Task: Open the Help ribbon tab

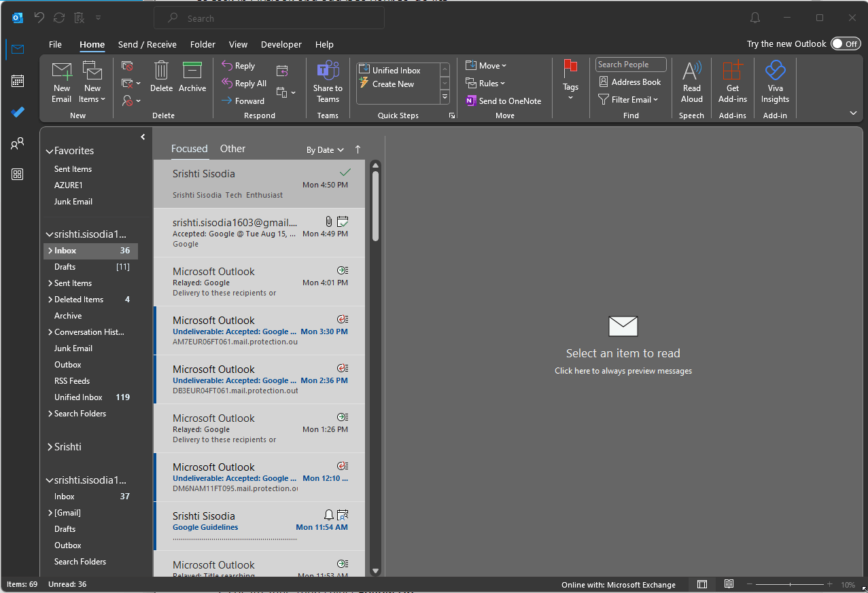Action: point(324,44)
